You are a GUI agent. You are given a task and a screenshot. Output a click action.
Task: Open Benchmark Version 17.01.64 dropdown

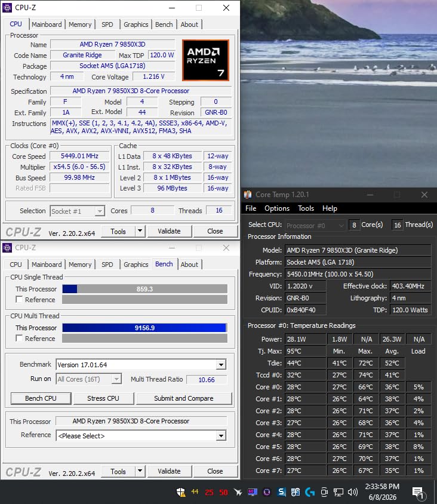(141, 364)
